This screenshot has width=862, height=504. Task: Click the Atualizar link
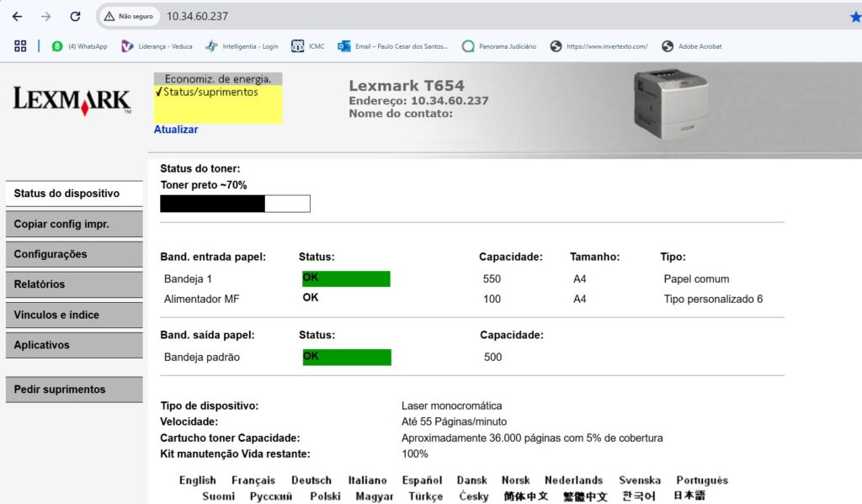click(x=176, y=130)
